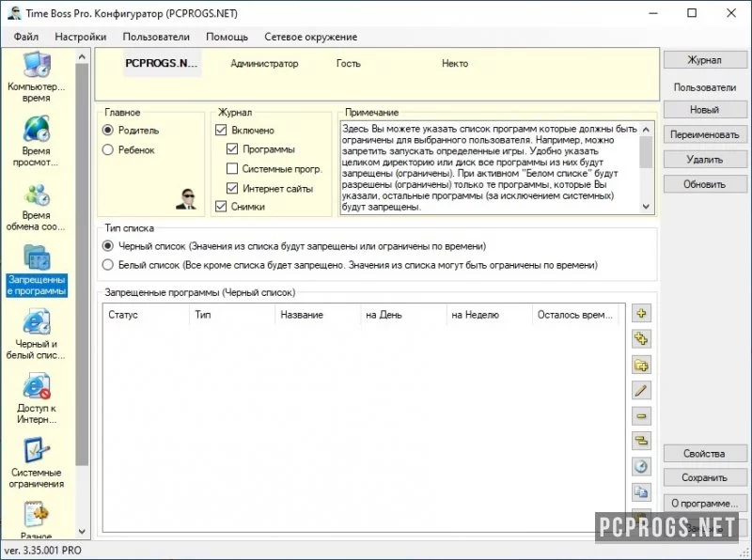Screen dimensions: 752x560
Task: Toggle the Включено journal checkbox
Action: [x=221, y=130]
